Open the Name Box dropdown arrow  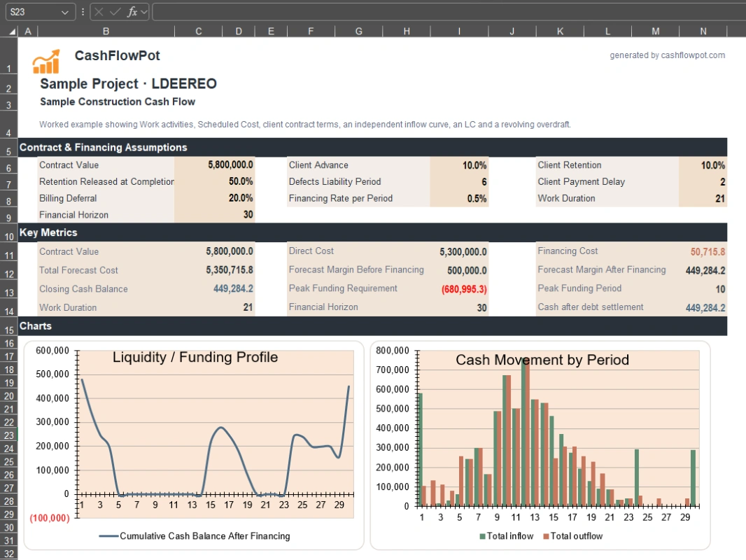tap(64, 13)
